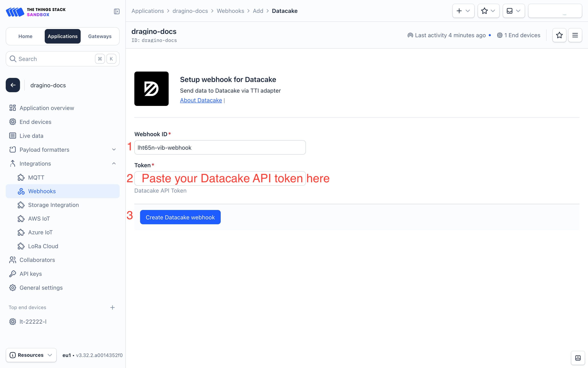Expand Payload formatters section
The height and width of the screenshot is (368, 588).
click(63, 149)
